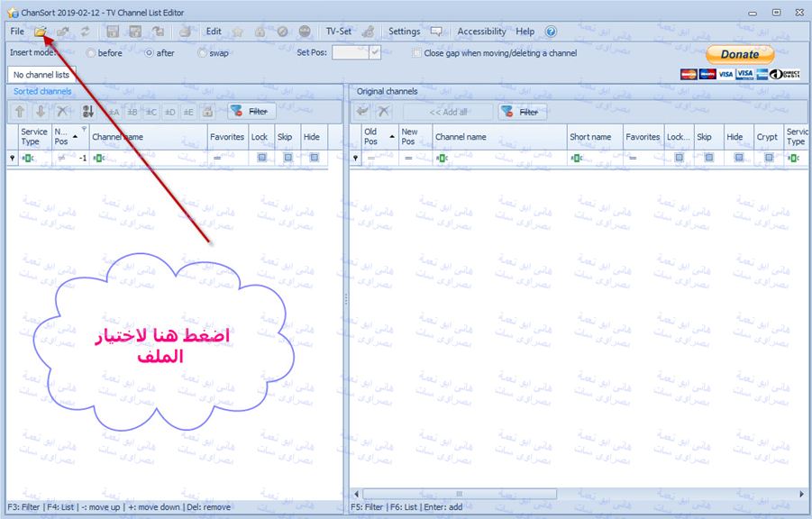
Task: Open the Edit menu
Action: 214,32
